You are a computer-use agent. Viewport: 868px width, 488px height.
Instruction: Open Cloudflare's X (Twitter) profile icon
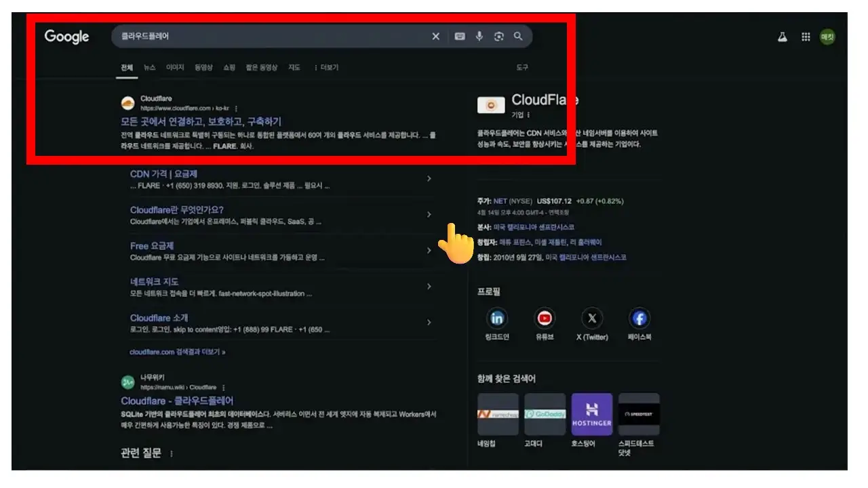point(592,318)
